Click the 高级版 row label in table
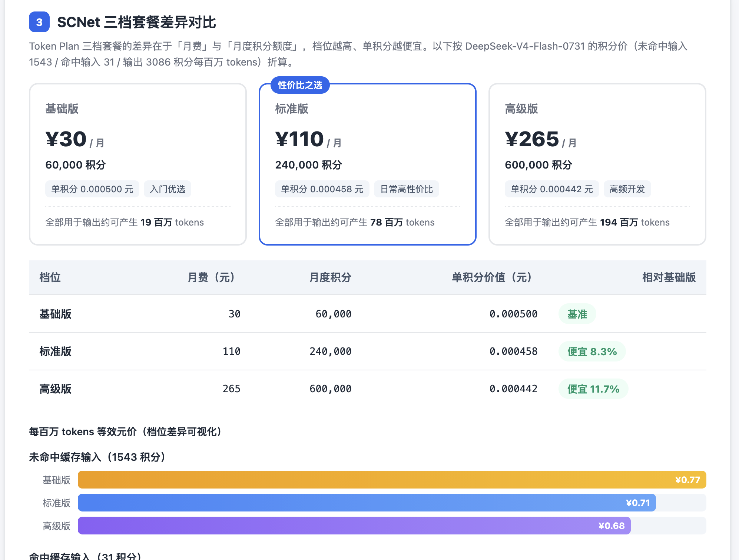 [55, 389]
